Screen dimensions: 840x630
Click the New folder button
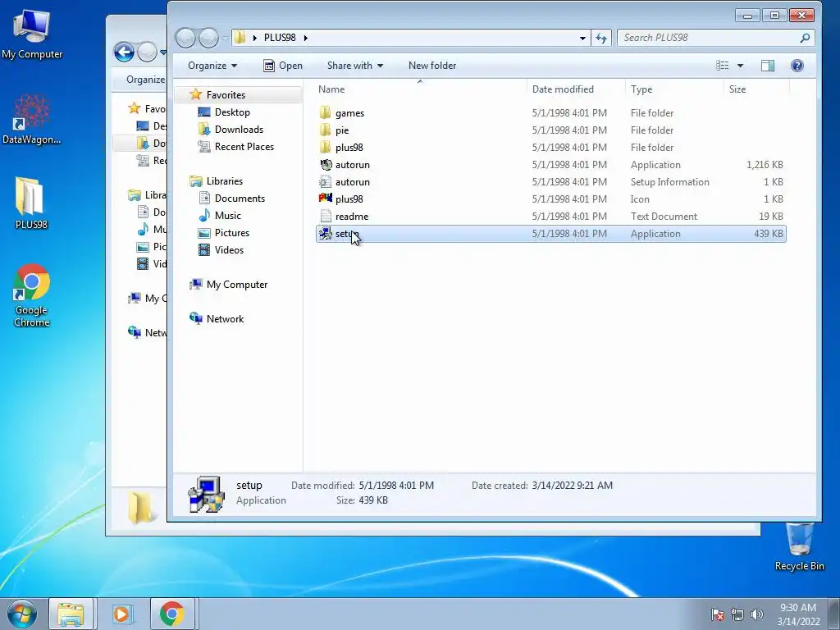(432, 66)
